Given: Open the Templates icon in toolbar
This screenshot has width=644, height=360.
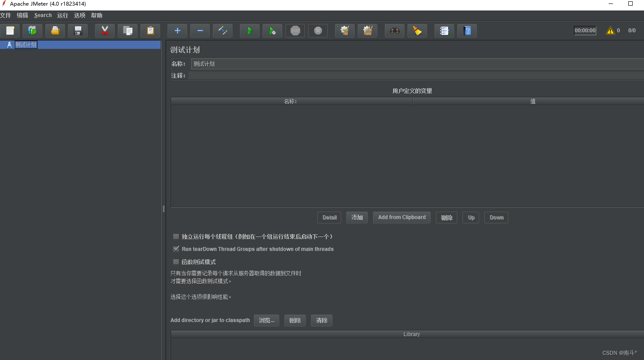Looking at the screenshot, I should pos(32,31).
